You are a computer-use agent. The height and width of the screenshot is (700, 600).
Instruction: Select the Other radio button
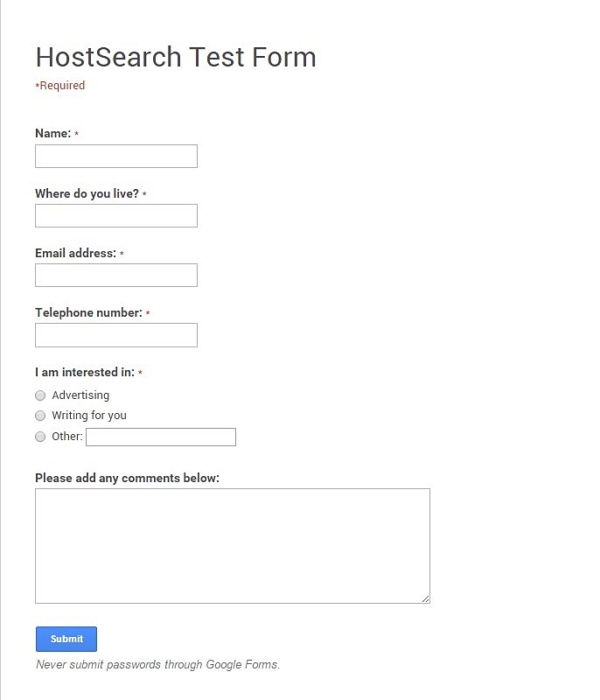point(40,437)
